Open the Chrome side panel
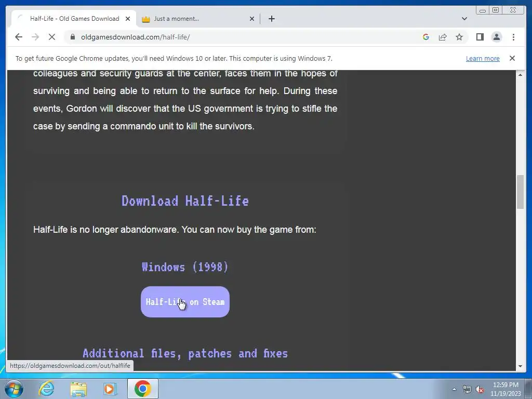The width and height of the screenshot is (532, 399). coord(480,37)
